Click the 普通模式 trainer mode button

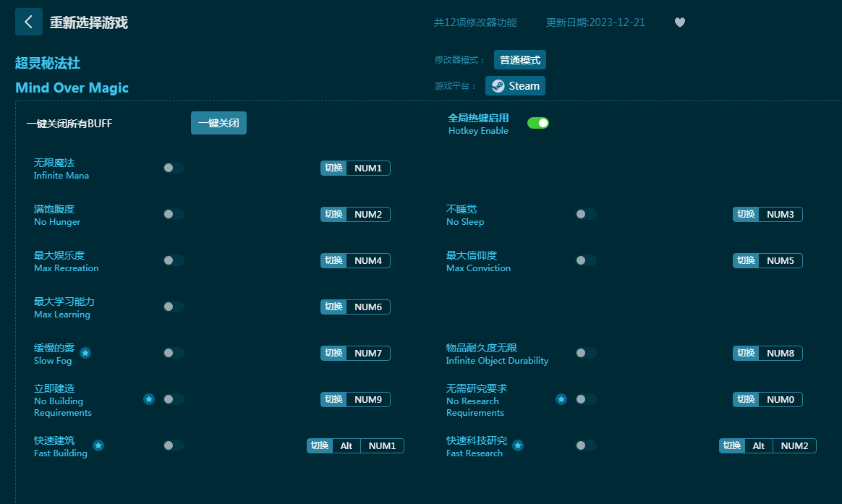click(519, 60)
